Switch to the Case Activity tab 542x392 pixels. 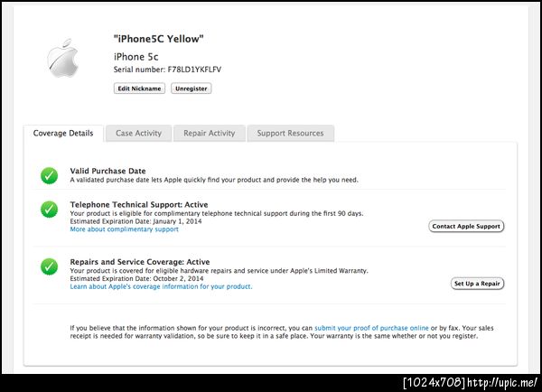pos(138,134)
